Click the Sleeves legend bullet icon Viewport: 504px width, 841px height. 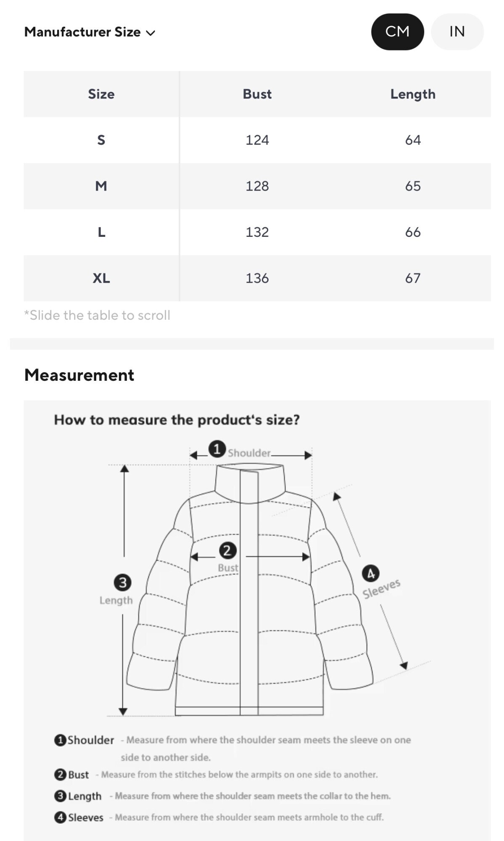click(60, 817)
